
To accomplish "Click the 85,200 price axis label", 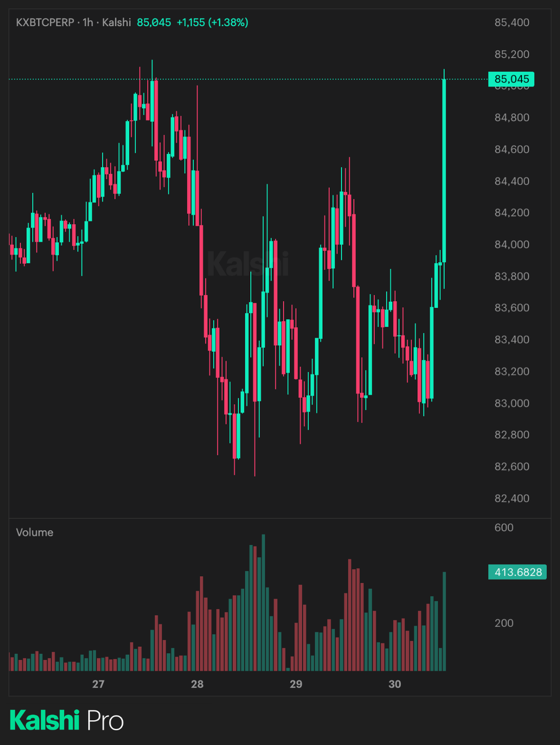I will point(512,54).
